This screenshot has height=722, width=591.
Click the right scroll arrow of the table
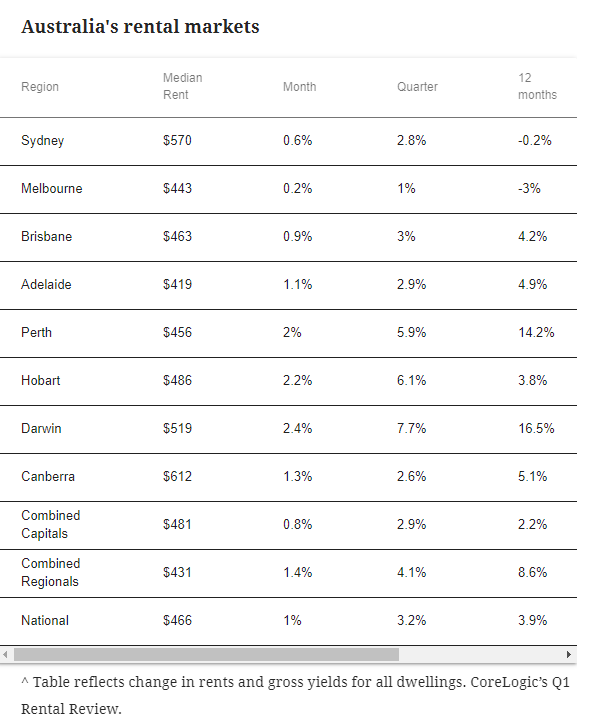569,654
